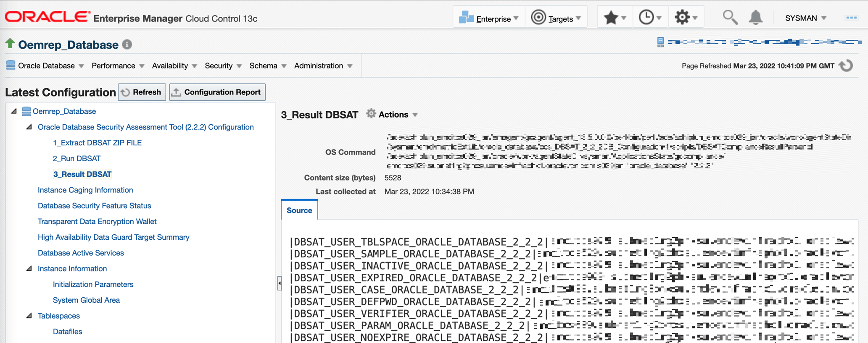
Task: Open the Performance menu
Action: coord(118,66)
